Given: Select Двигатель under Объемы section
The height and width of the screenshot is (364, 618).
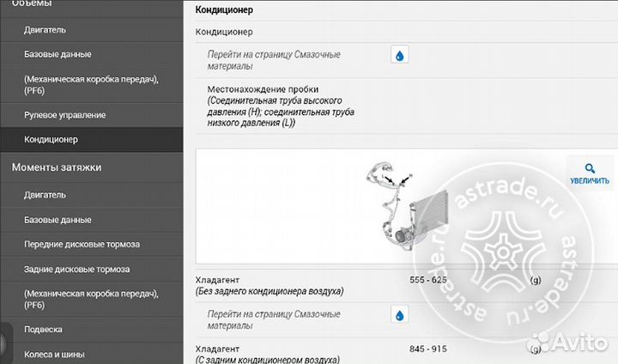Looking at the screenshot, I should point(45,29).
